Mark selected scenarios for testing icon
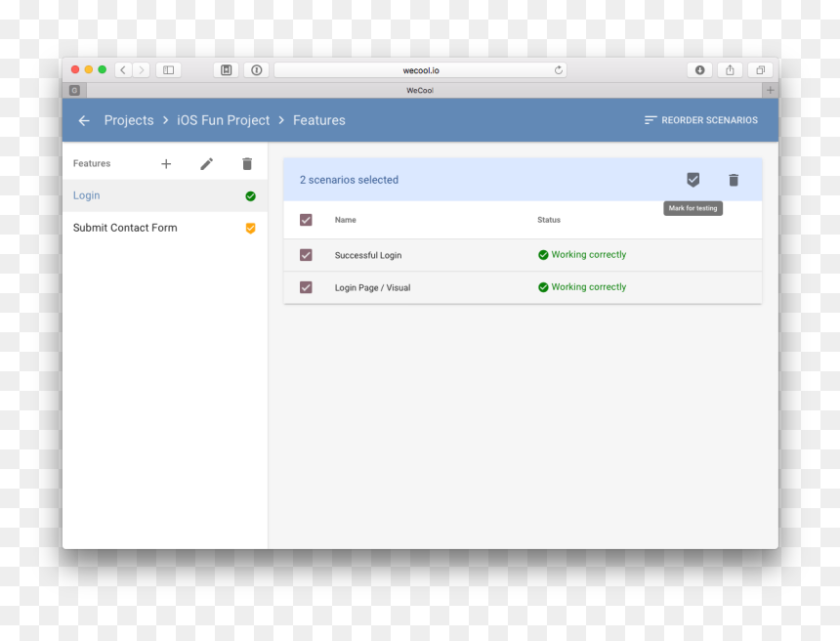 [x=693, y=180]
